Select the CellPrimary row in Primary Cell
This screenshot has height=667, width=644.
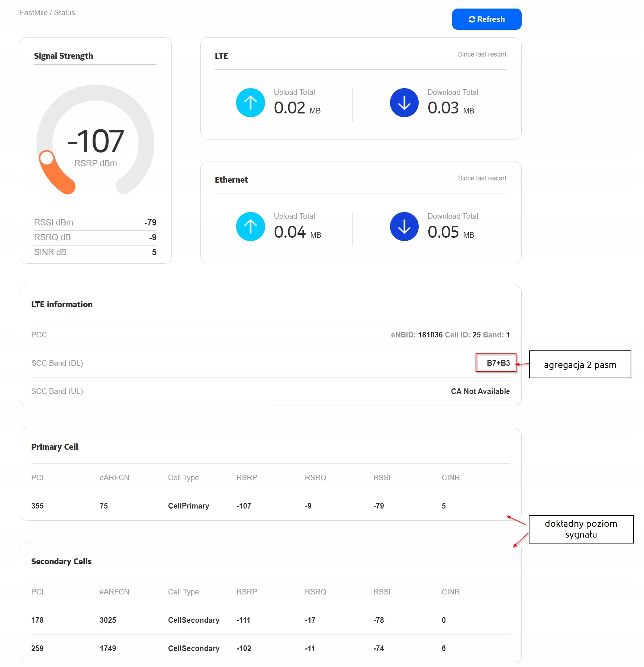[270, 506]
